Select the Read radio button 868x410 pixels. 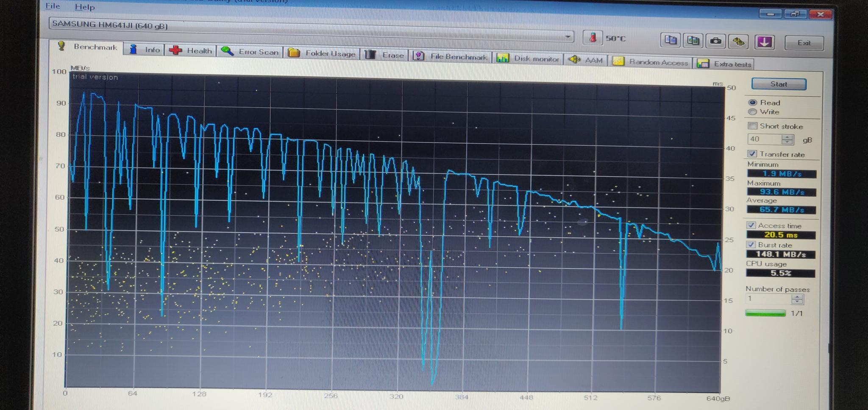coord(753,102)
